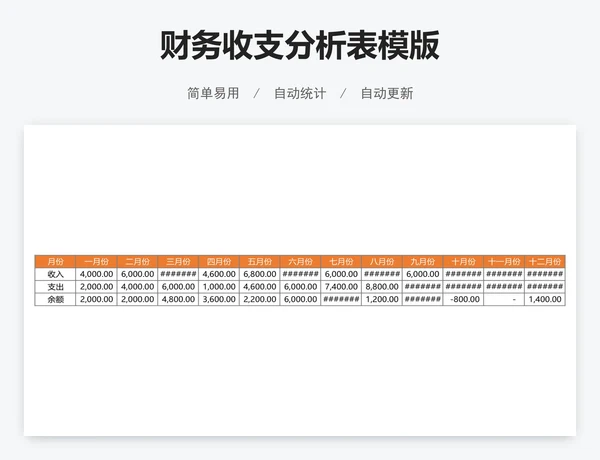Viewport: 600px width, 460px height.
Task: Click 余额 value 2,000.00 under 二月份
Action: [x=137, y=299]
